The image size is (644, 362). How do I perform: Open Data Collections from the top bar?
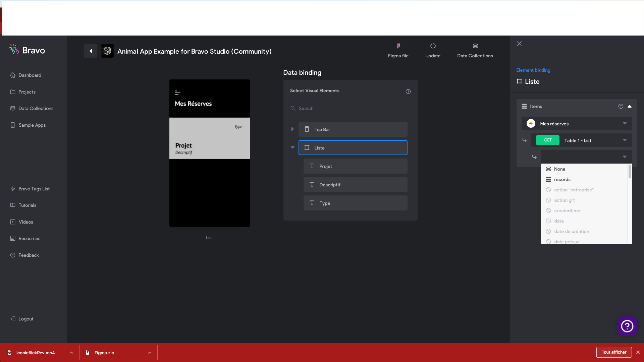[x=475, y=51]
